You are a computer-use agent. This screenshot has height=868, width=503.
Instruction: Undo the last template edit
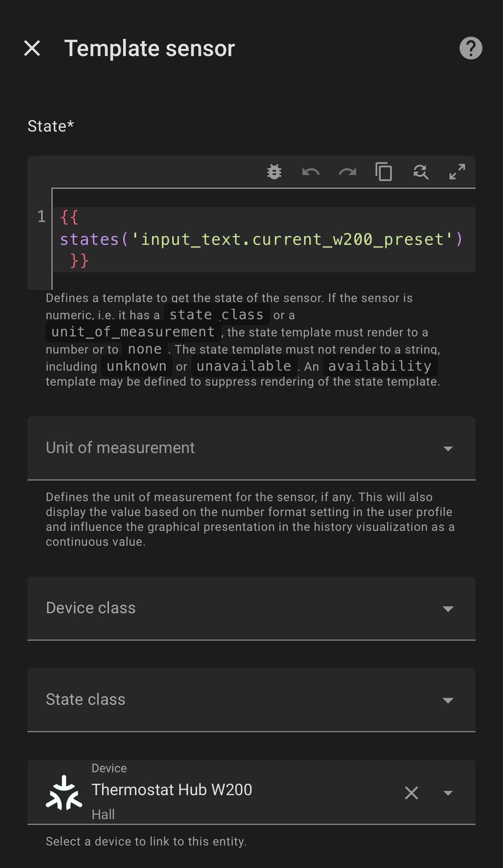pyautogui.click(x=311, y=172)
